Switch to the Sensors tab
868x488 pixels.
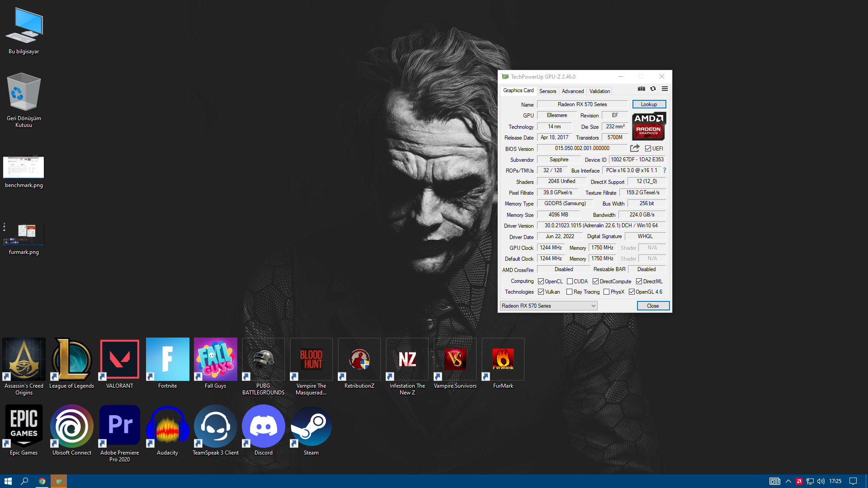(547, 91)
